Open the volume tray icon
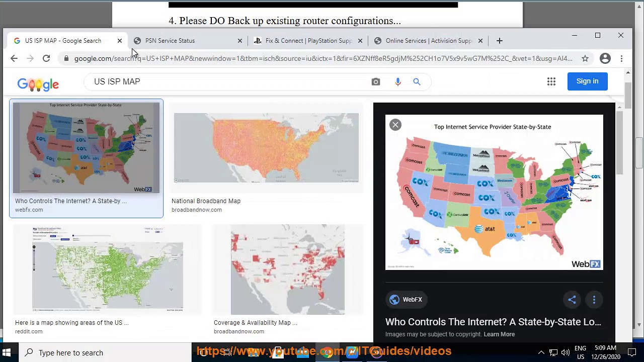This screenshot has height=362, width=644. [x=565, y=352]
